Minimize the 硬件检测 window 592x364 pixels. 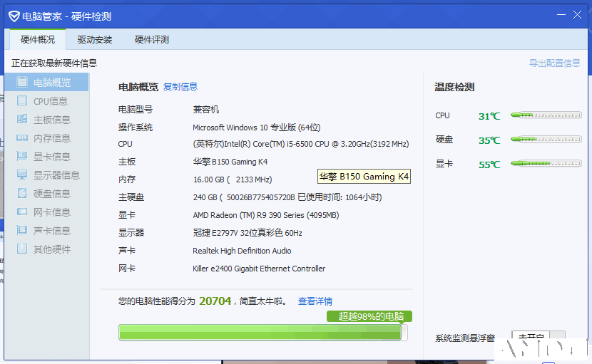(x=561, y=15)
